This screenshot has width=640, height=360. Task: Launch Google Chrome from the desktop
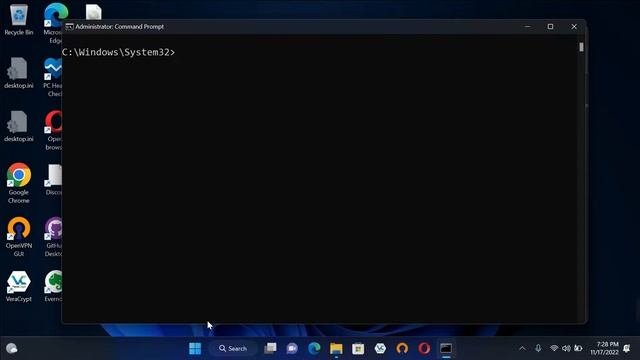coord(18,184)
